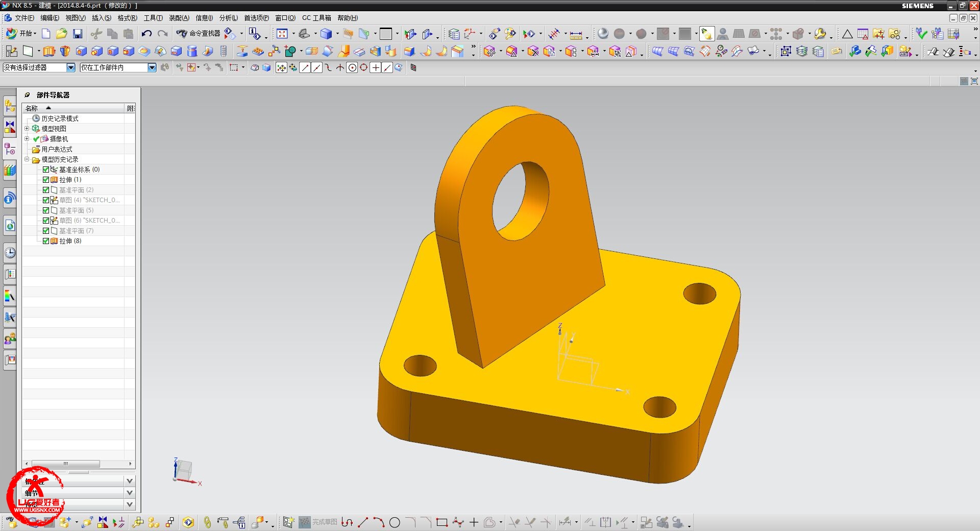
Task: Open the Roles icon in resource bar
Action: (10, 338)
